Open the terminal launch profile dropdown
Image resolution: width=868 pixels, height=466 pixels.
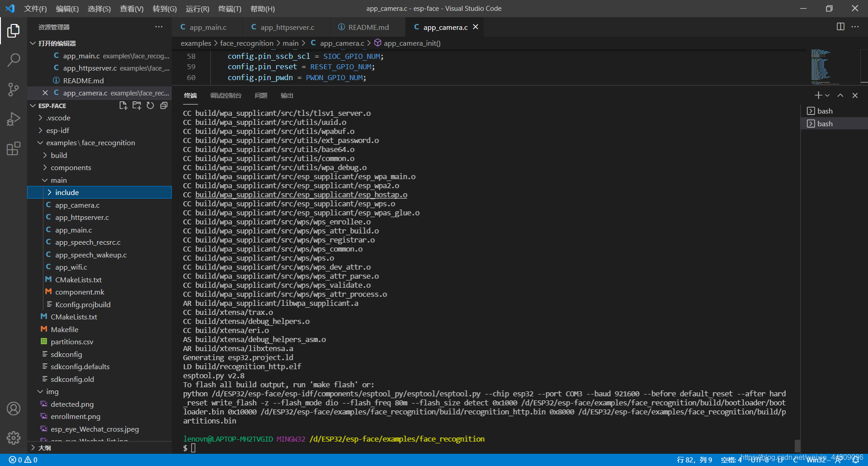tap(827, 95)
